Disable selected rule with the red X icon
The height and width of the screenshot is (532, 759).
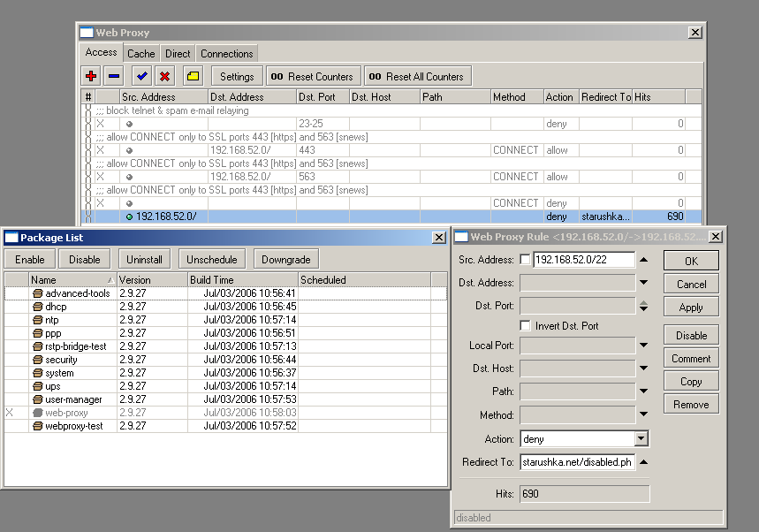tap(164, 76)
